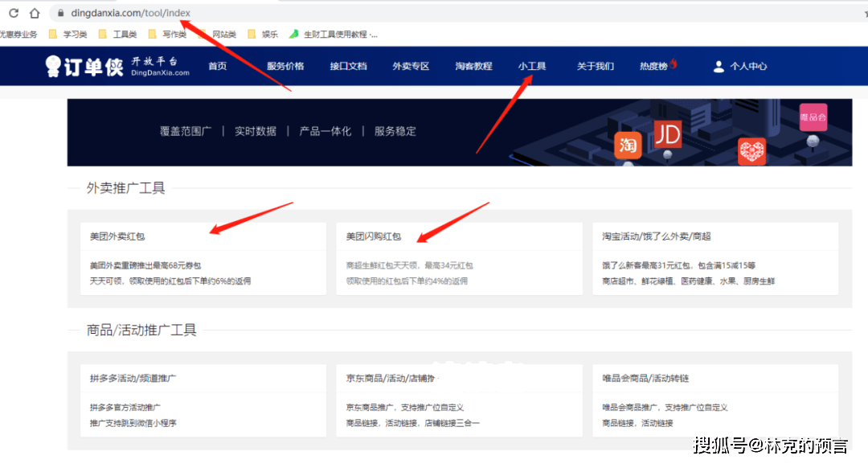The height and width of the screenshot is (464, 868).
Task: Click the text 饿了么新客最高31元红包
Action: [x=646, y=265]
